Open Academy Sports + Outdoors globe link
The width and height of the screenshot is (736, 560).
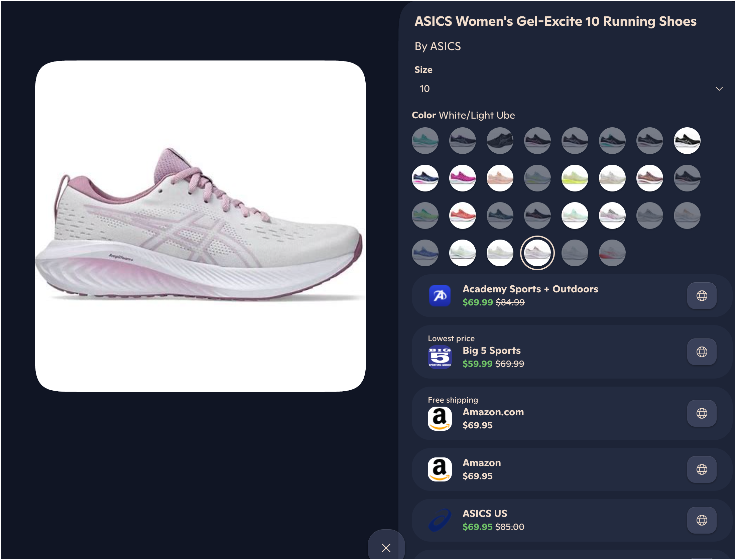(702, 296)
